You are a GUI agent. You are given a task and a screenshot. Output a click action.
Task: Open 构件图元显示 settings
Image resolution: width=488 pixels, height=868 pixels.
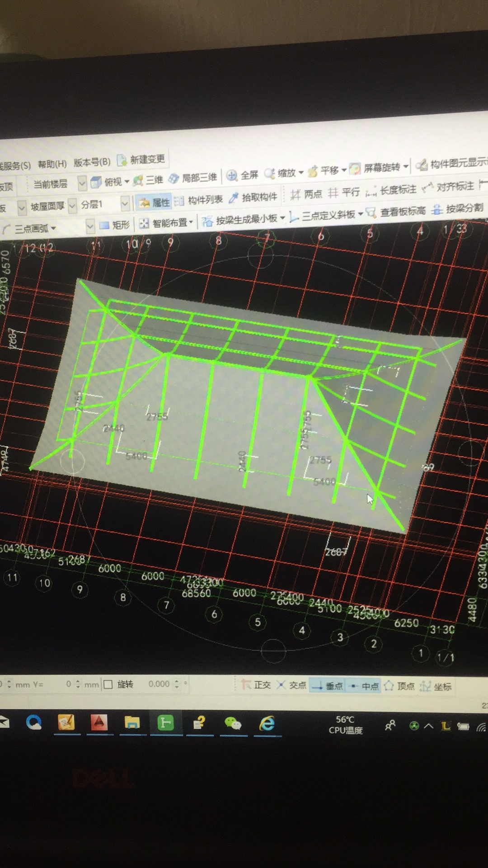(x=451, y=164)
